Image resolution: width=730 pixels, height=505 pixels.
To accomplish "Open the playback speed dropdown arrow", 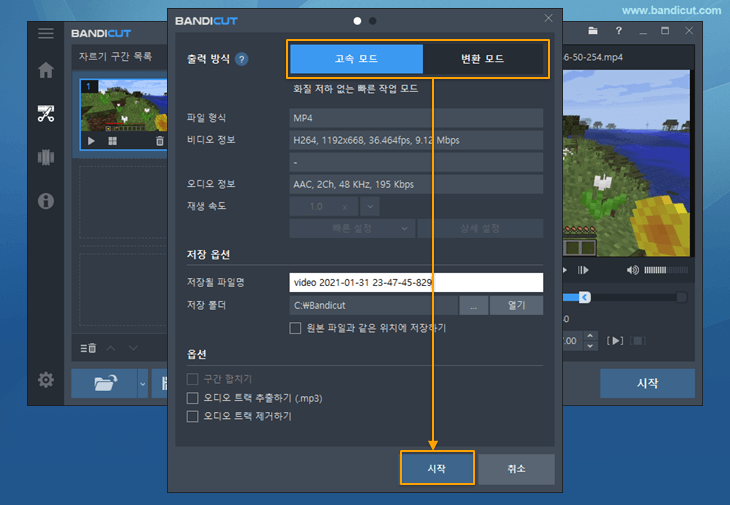I will (x=370, y=206).
